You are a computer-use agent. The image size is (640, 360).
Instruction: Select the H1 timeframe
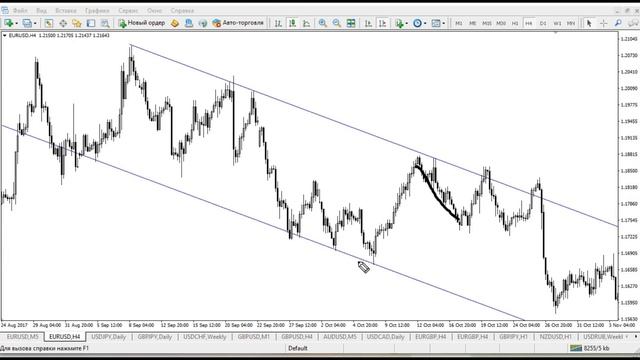[515, 24]
